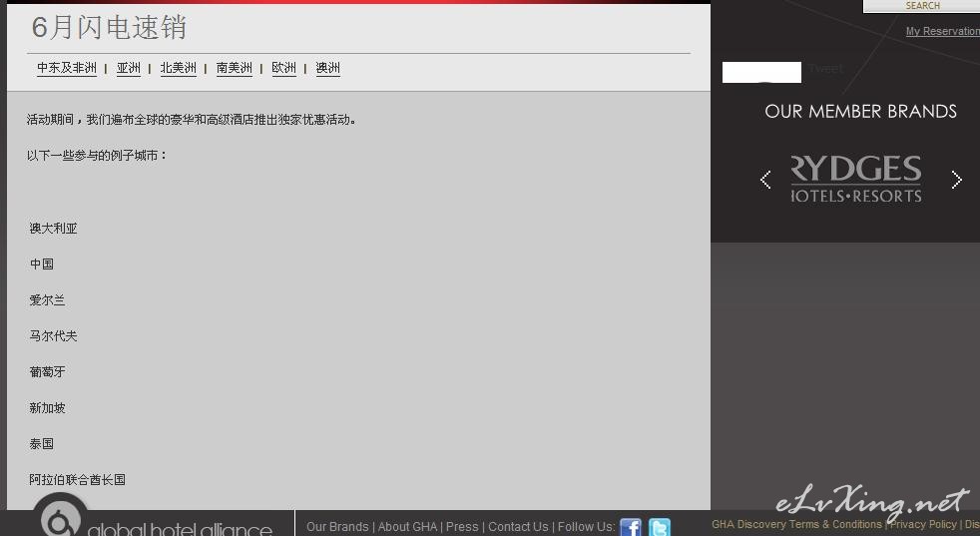Open Privacy Policy footer link

tap(923, 524)
